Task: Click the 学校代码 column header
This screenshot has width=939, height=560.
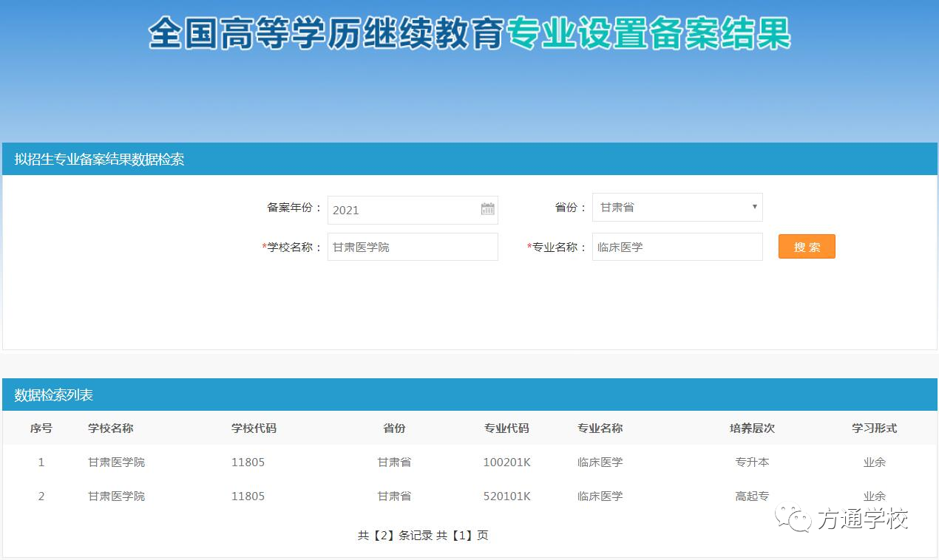Action: pos(254,428)
